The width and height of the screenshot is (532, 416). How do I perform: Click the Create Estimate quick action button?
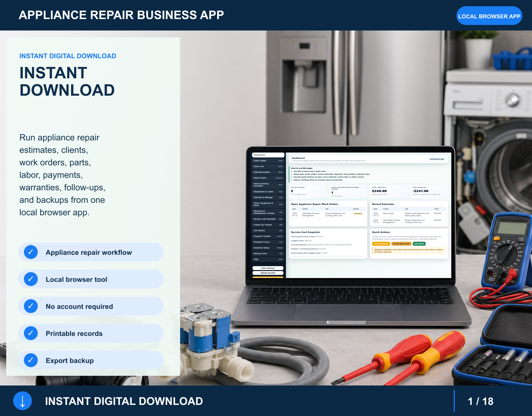(x=381, y=244)
